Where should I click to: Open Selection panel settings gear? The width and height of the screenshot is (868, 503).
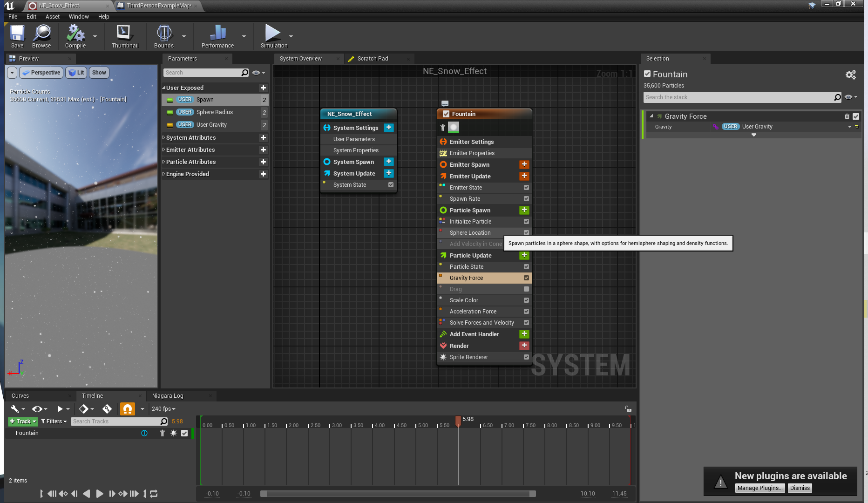(x=851, y=75)
